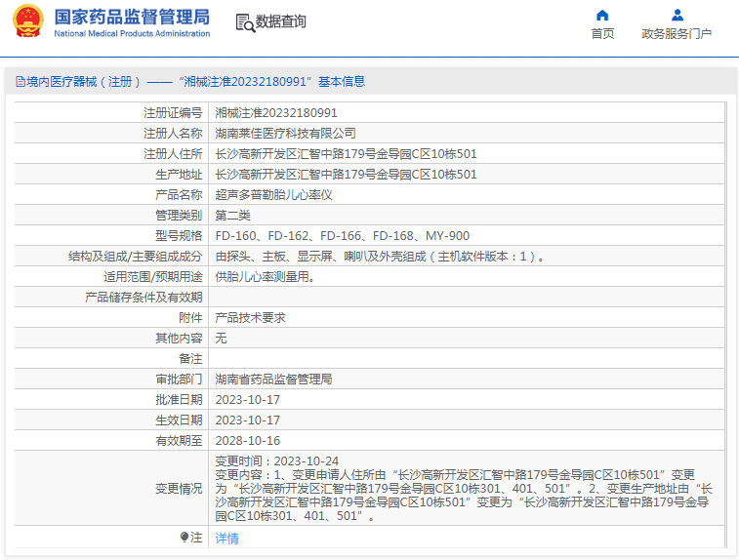The width and height of the screenshot is (739, 560).
Task: Open 首页 text link
Action: tap(602, 34)
